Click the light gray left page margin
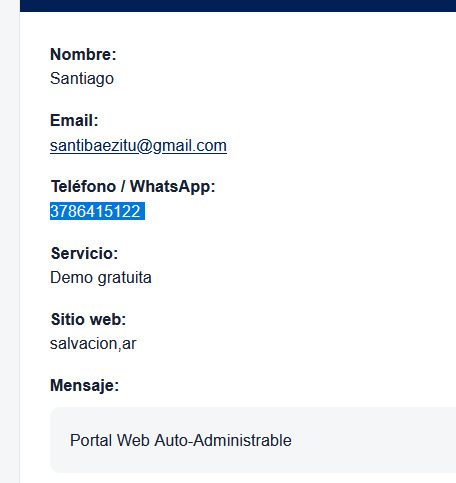The image size is (456, 483). [x=10, y=241]
